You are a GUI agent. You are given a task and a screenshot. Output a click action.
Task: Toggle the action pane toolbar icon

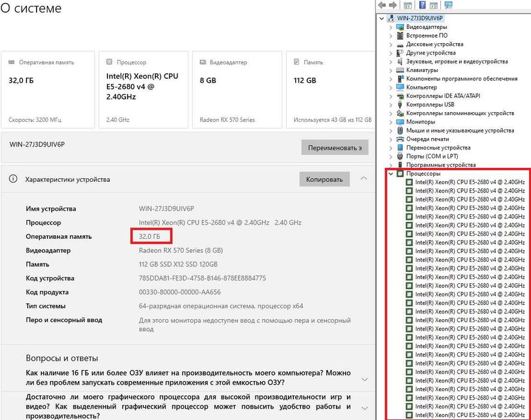(433, 5)
